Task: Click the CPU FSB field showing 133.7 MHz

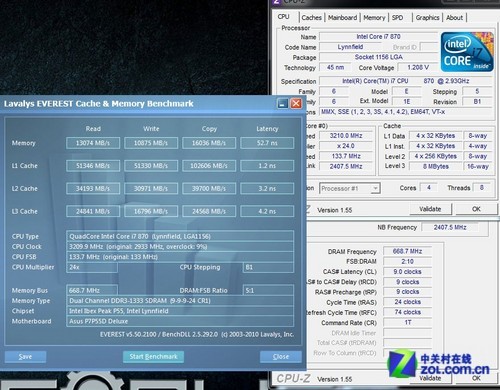Action: click(x=180, y=257)
